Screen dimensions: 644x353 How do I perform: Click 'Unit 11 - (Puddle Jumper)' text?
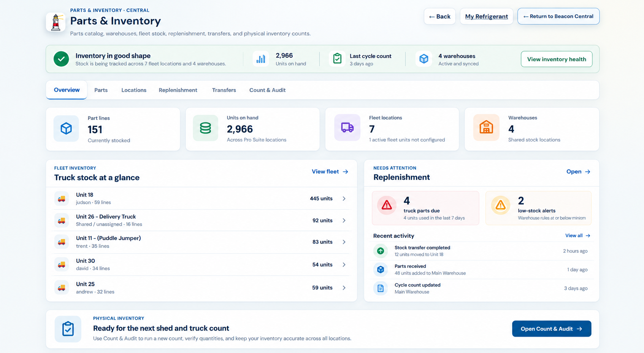pyautogui.click(x=108, y=238)
